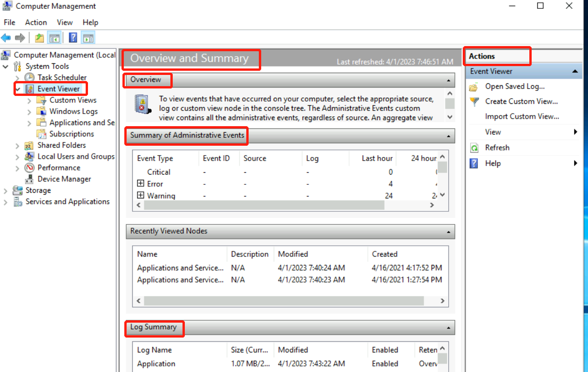Viewport: 588px width, 372px height.
Task: Click Import Custom View... action link
Action: coord(521,116)
